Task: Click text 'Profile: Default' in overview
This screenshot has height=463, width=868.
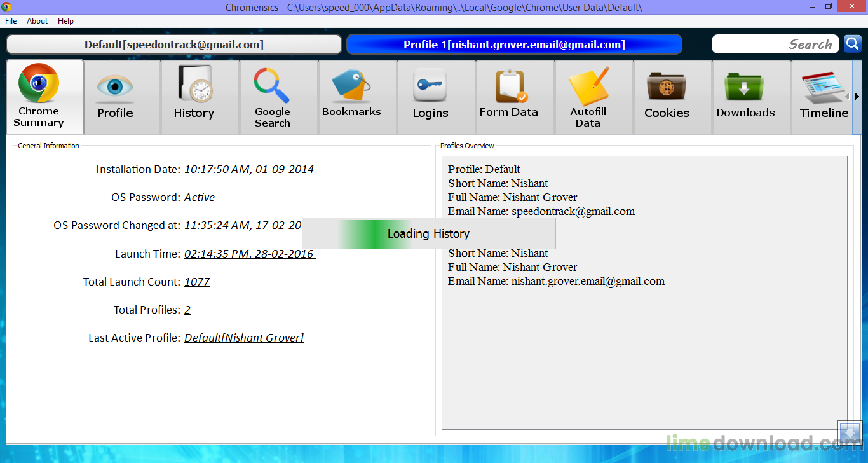Action: [484, 169]
